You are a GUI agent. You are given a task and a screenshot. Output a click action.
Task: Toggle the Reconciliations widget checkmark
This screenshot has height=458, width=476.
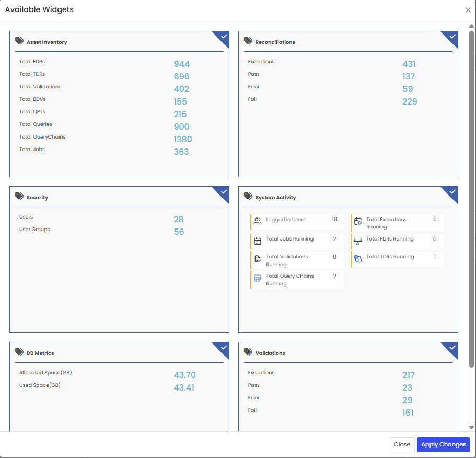click(x=452, y=37)
